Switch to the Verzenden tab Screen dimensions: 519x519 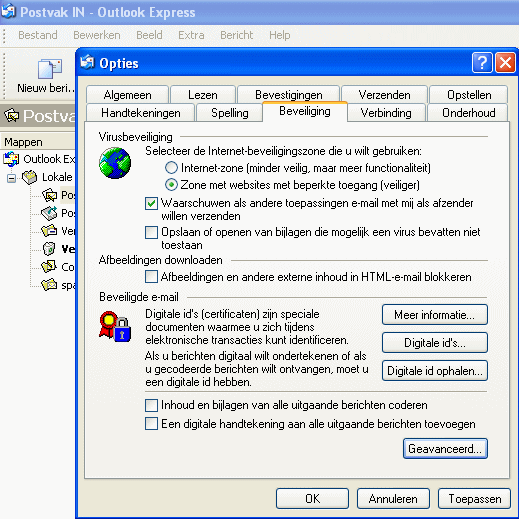384,95
